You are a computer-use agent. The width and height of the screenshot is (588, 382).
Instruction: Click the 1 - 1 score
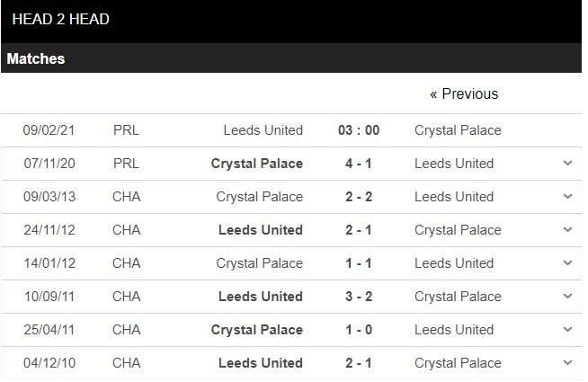click(359, 263)
